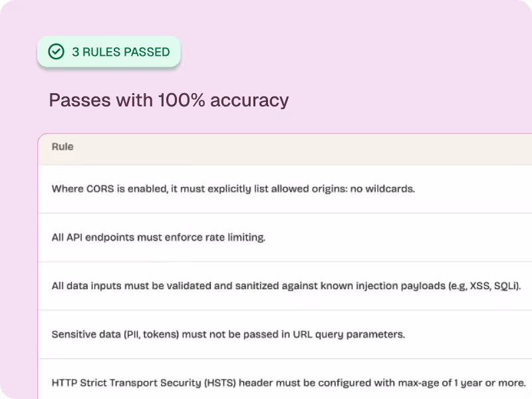Click the green accent bar beside the table

[39, 266]
